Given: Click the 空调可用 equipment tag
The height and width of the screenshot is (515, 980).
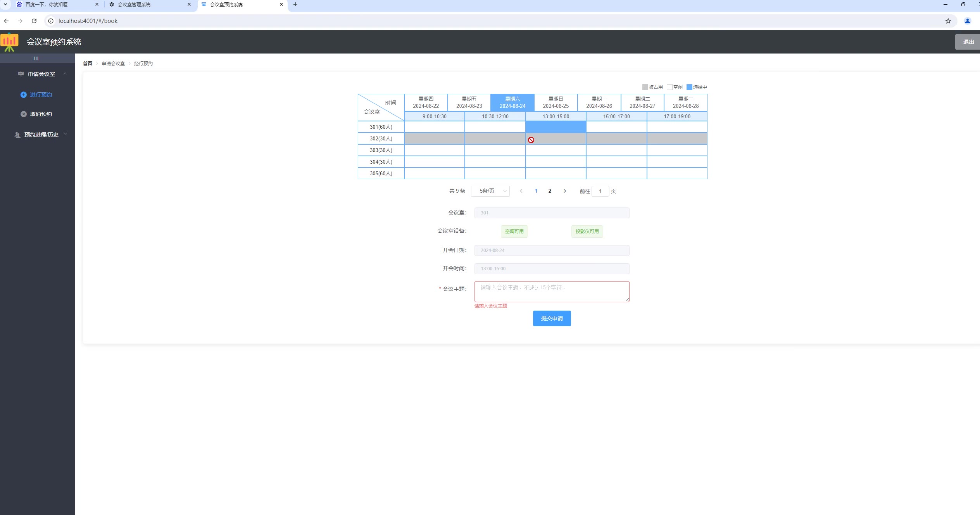Looking at the screenshot, I should [x=514, y=232].
